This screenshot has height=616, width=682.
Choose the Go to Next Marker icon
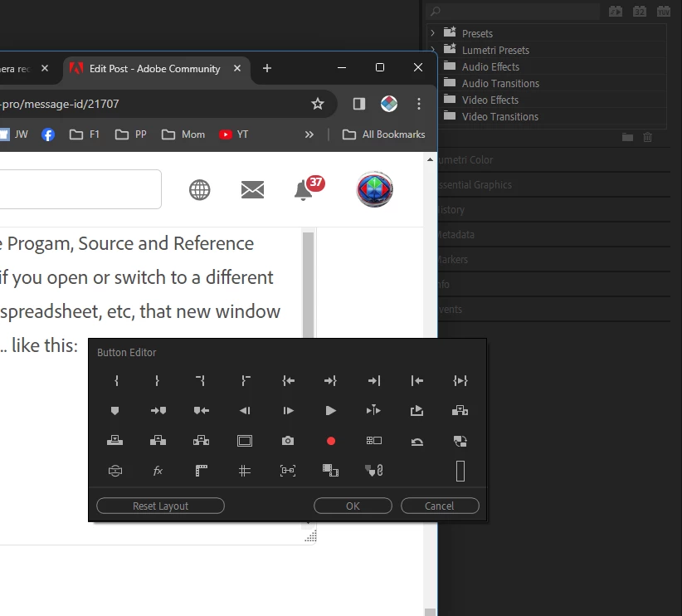158,410
